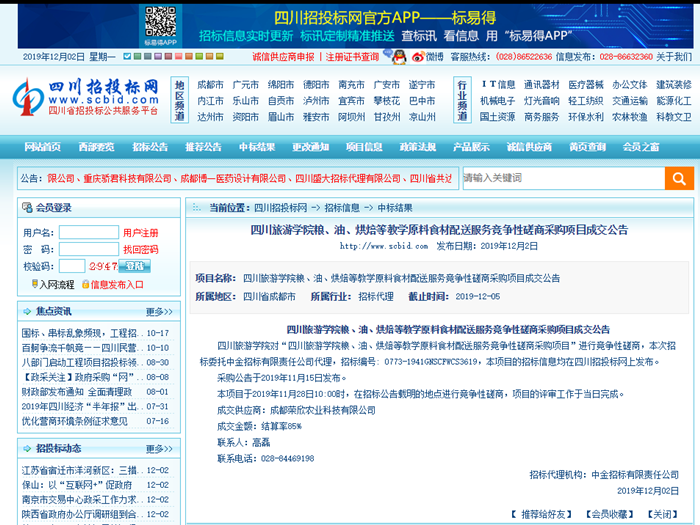Open the 产品展示 nav tab
Viewport: 700px width, 525px height.
tap(471, 147)
